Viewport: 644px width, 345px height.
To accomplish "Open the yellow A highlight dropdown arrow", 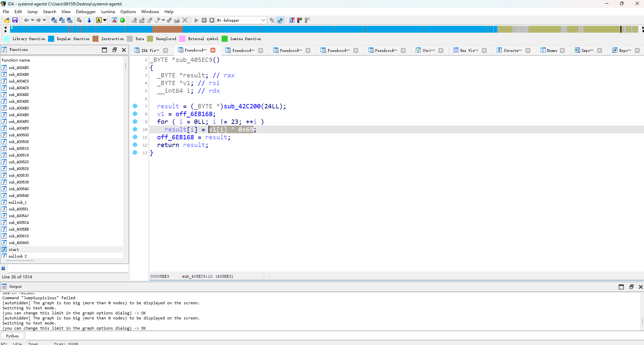I will click(105, 20).
